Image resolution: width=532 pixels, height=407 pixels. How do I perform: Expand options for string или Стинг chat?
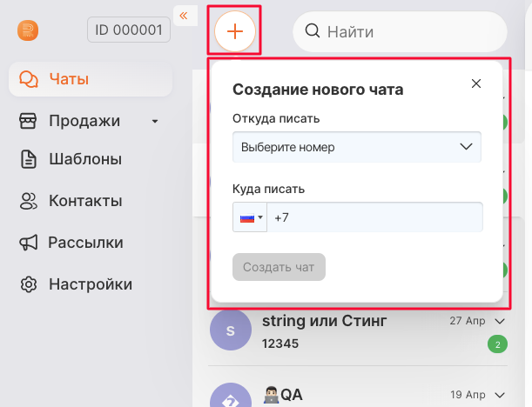(x=499, y=321)
